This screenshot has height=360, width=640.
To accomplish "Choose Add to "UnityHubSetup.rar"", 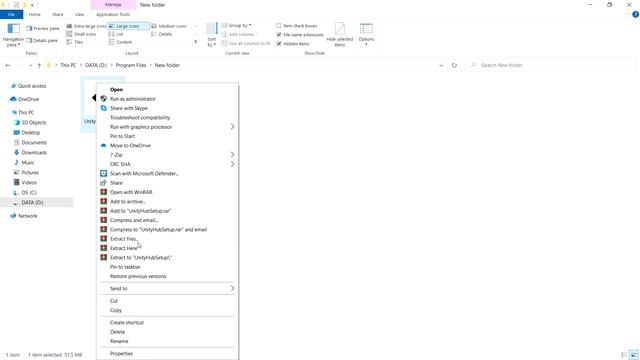I will tap(167, 211).
